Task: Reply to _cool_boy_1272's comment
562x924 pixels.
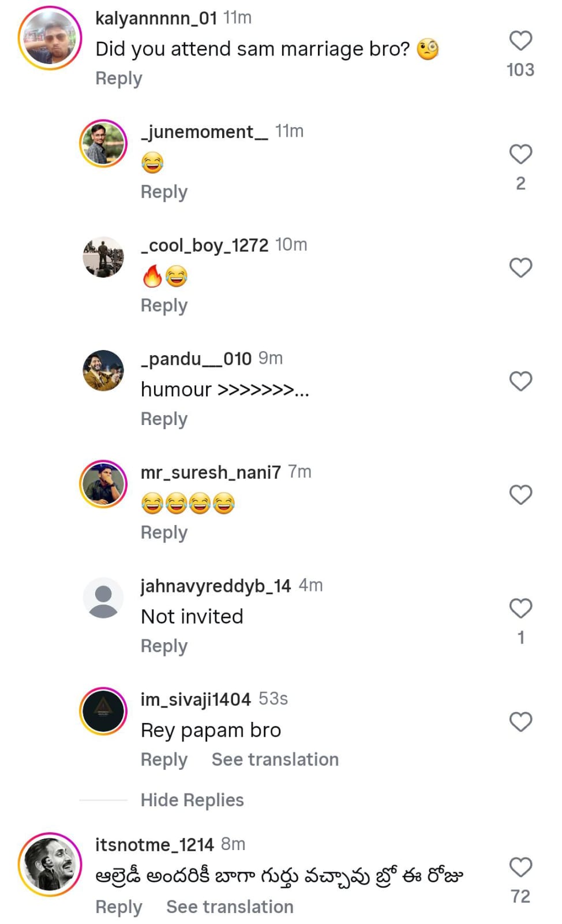Action: tap(164, 305)
